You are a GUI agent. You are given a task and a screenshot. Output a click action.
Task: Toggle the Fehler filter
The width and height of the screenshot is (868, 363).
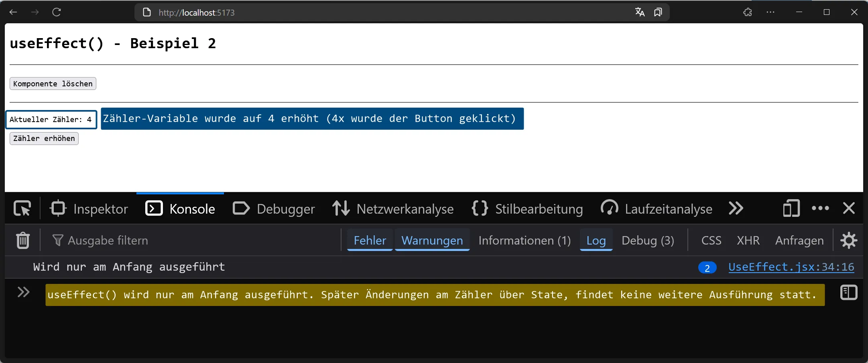[370, 240]
